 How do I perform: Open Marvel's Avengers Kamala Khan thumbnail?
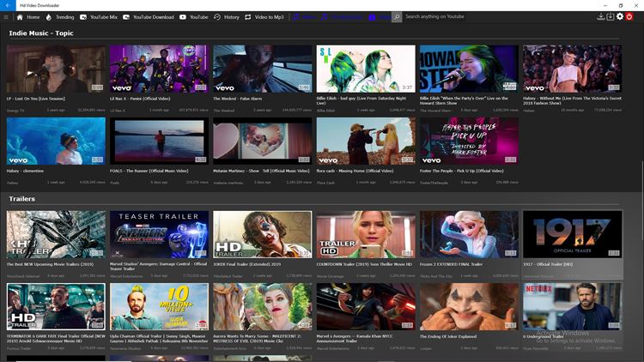click(x=366, y=306)
